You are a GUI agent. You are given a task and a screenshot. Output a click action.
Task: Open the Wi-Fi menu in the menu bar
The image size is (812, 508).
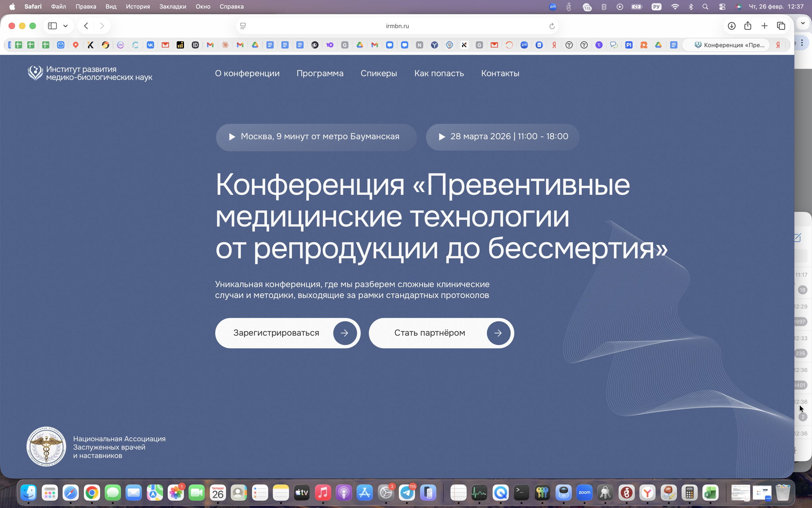(x=675, y=6)
